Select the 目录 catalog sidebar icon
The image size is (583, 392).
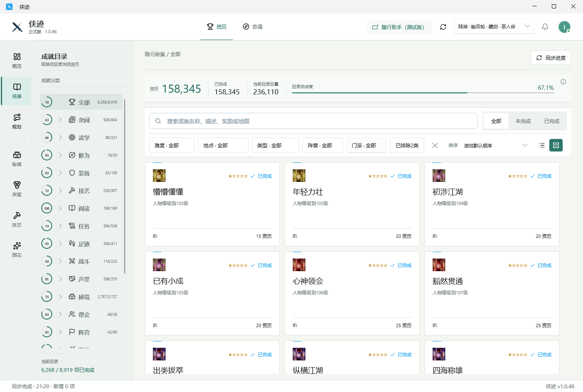coord(17,91)
